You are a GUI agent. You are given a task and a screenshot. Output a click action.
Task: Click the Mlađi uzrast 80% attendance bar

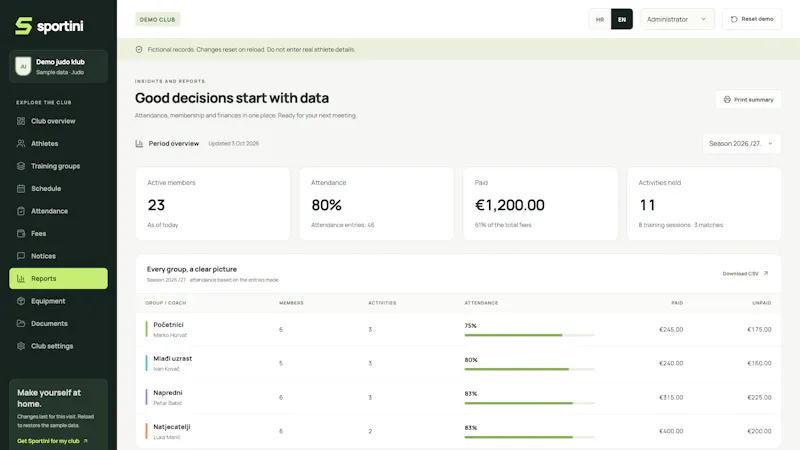(x=529, y=369)
